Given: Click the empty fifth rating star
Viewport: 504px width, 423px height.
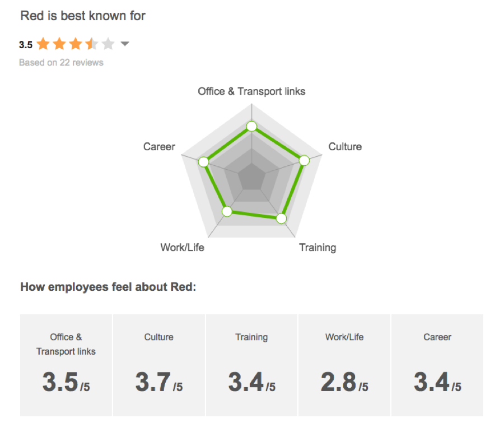Looking at the screenshot, I should coord(108,44).
